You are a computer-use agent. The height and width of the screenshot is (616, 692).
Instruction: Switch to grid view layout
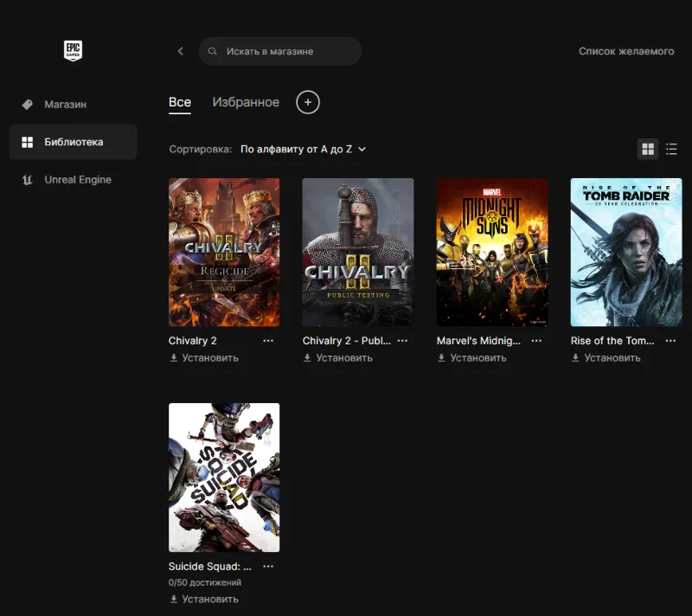(647, 149)
